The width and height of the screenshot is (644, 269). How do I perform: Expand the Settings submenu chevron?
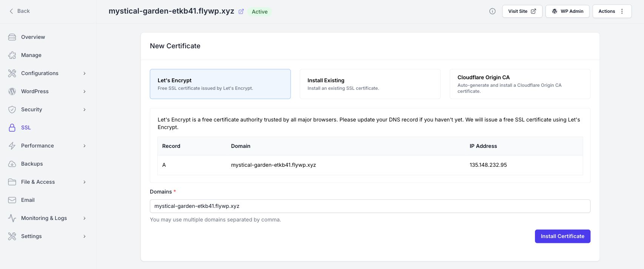[x=85, y=236]
